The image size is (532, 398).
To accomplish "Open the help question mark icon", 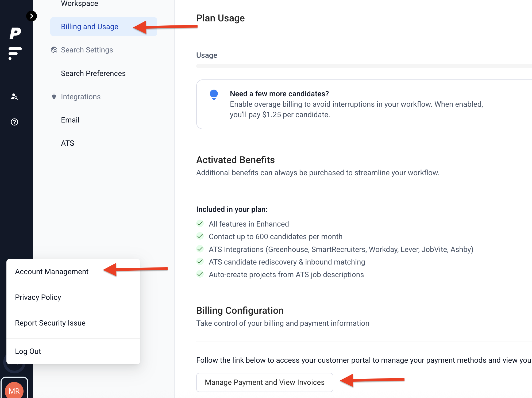I will (x=14, y=122).
